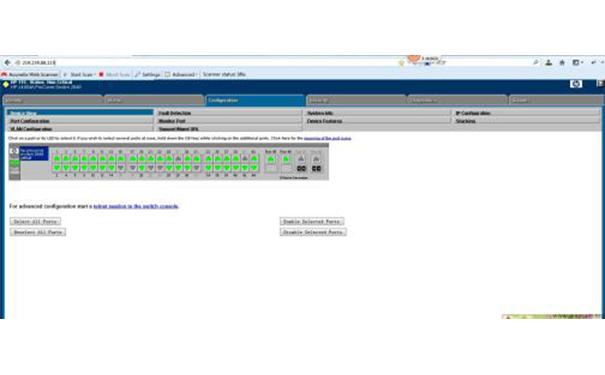Click the HP logo in page header
Screen dimensions: 605x375
tap(576, 84)
